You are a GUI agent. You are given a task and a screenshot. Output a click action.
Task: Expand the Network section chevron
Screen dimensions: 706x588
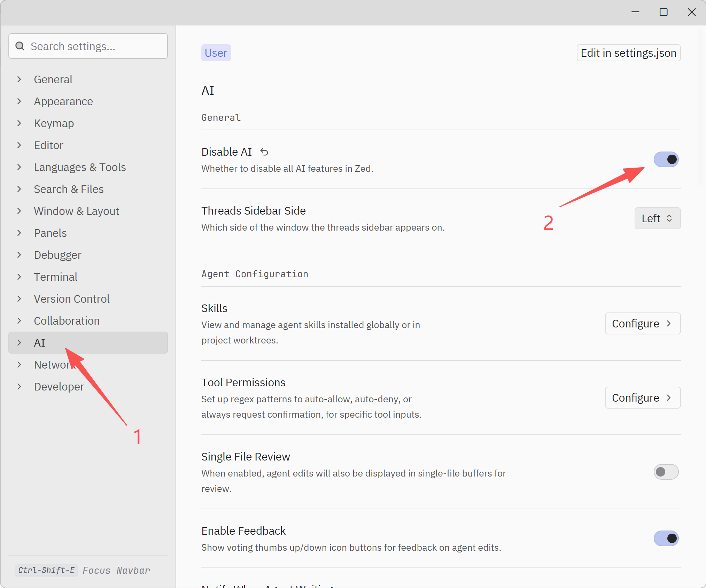tap(20, 365)
